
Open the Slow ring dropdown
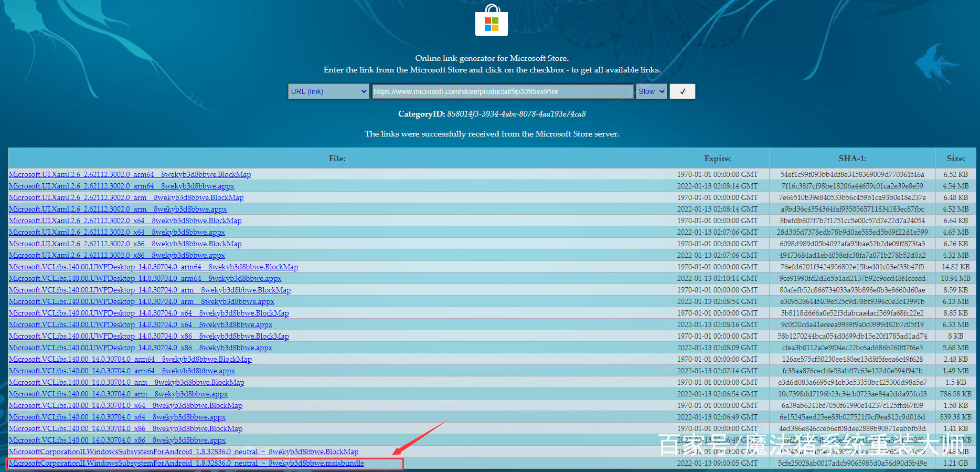tap(652, 91)
